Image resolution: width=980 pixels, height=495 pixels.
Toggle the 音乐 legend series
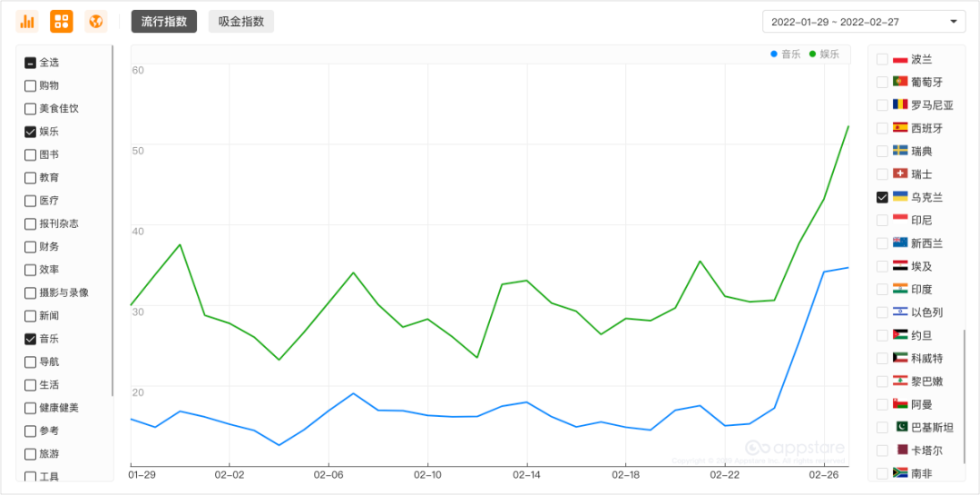(786, 54)
